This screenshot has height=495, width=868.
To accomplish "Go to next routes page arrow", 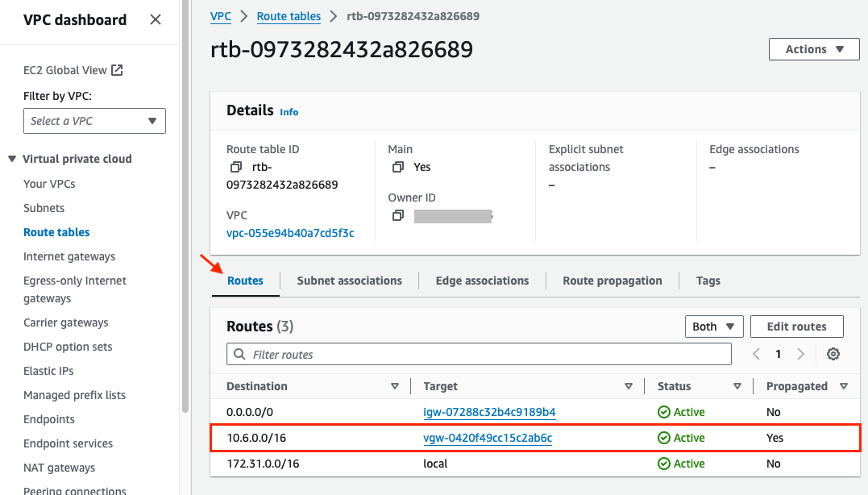I will [800, 354].
